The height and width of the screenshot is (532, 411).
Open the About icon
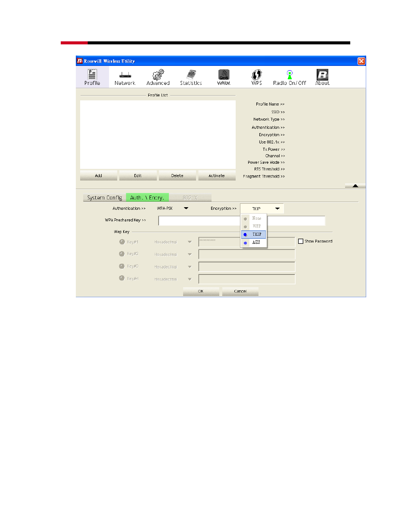click(322, 75)
